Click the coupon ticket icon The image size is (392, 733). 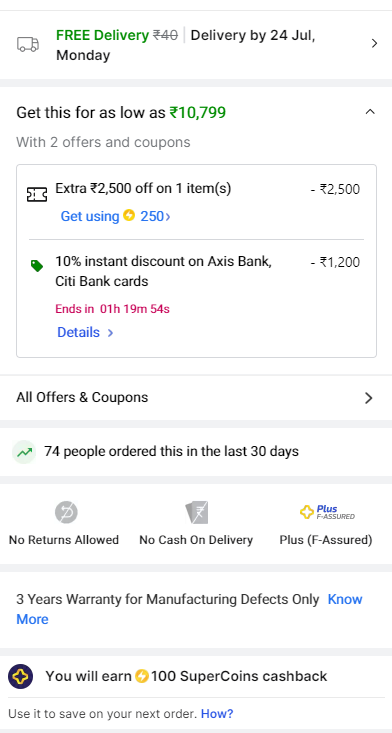37,194
